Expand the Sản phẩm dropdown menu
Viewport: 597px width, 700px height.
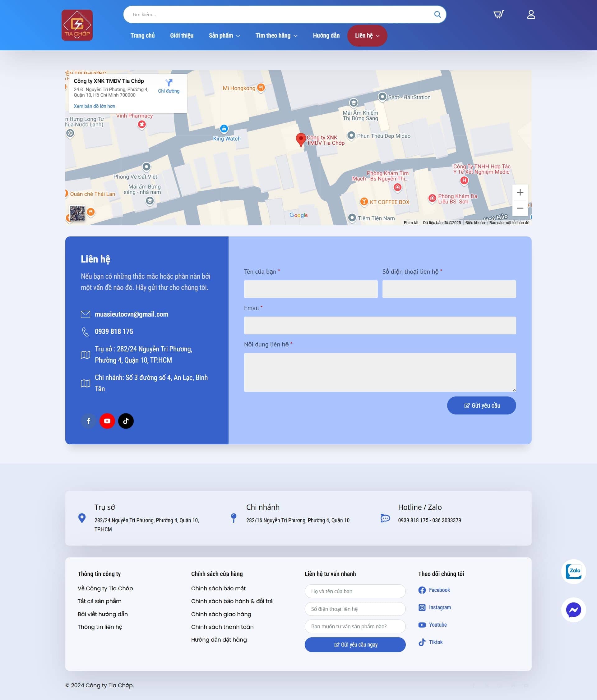click(224, 35)
